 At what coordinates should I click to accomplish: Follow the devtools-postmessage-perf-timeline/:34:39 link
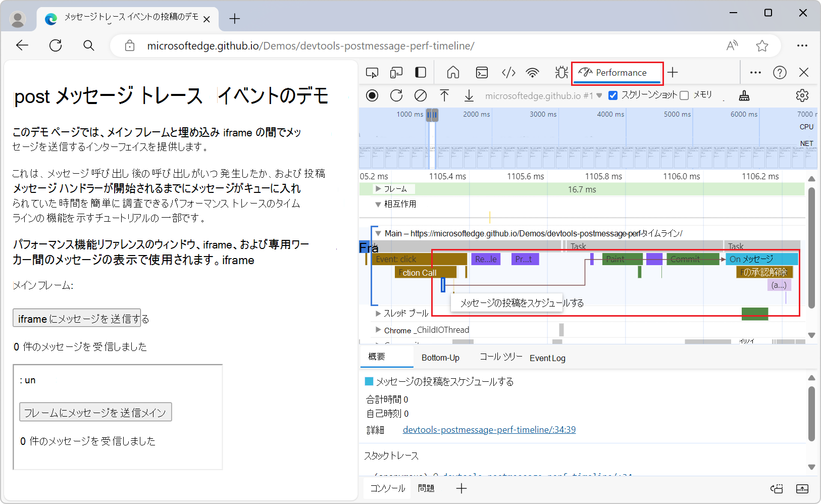[489, 429]
